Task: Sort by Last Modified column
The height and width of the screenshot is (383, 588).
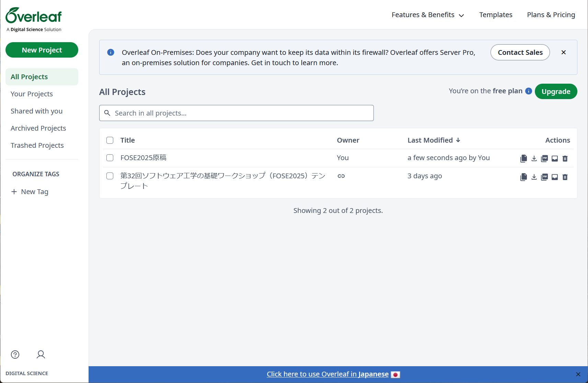Action: 434,140
